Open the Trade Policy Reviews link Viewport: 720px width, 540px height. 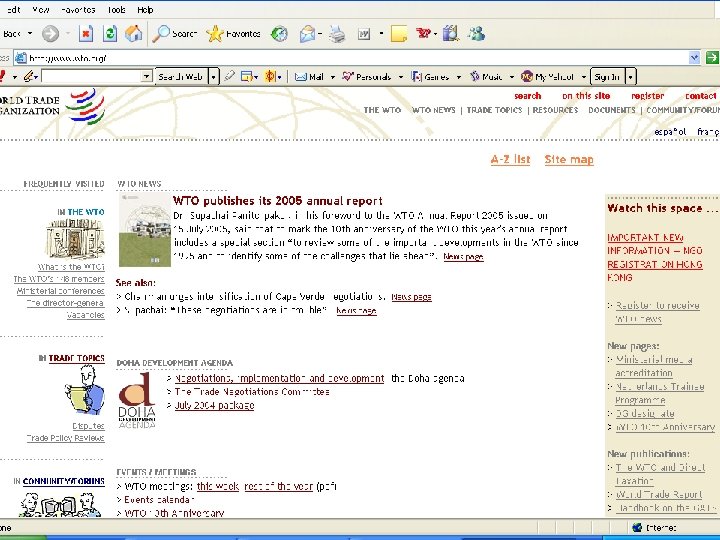pyautogui.click(x=65, y=438)
